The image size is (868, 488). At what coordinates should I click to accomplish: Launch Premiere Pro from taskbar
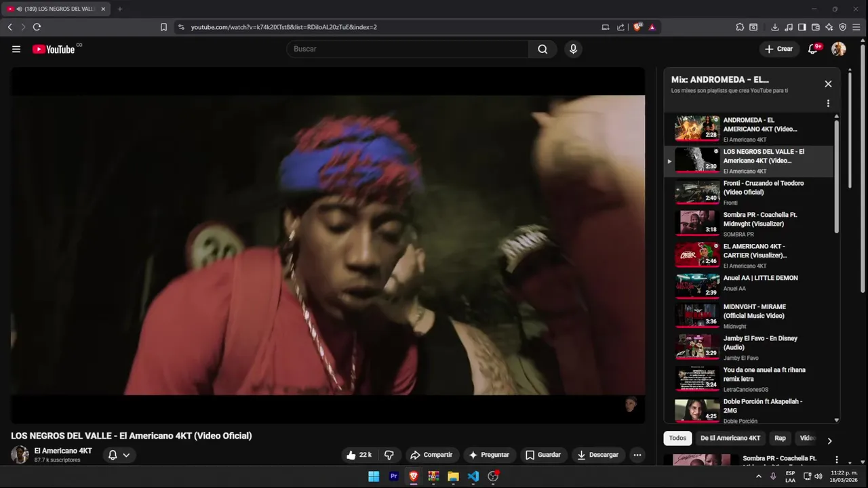click(x=393, y=476)
